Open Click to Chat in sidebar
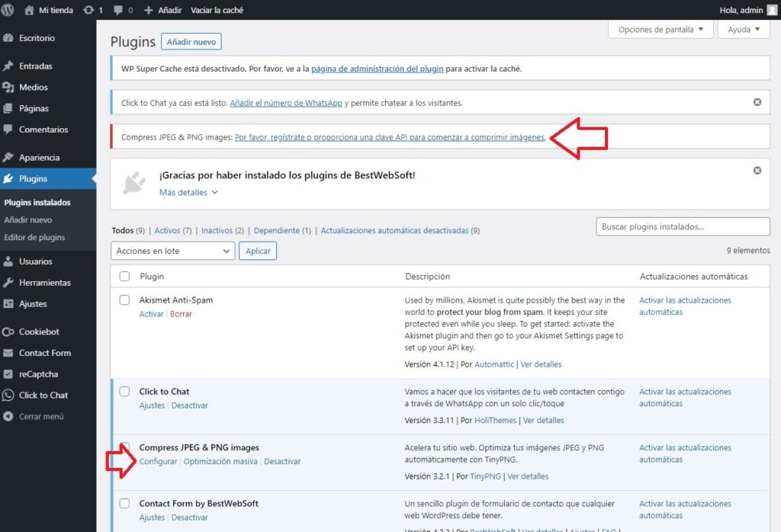The image size is (781, 532). point(43,395)
